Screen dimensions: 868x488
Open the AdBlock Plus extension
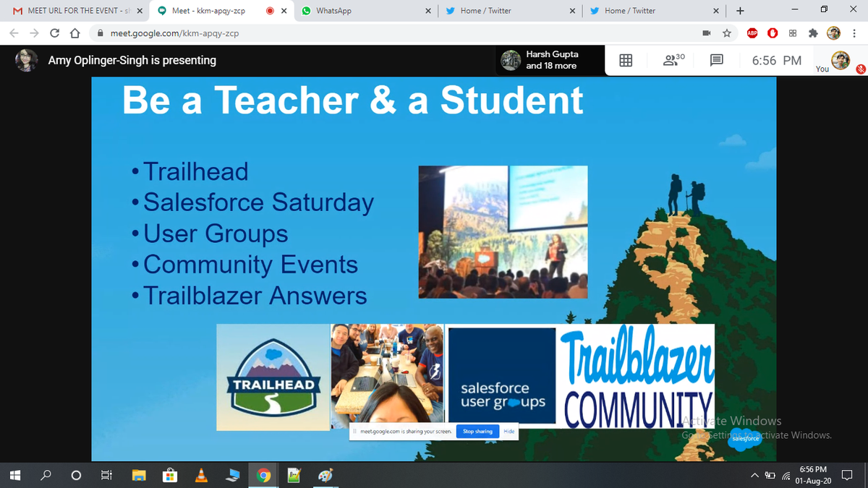(752, 33)
